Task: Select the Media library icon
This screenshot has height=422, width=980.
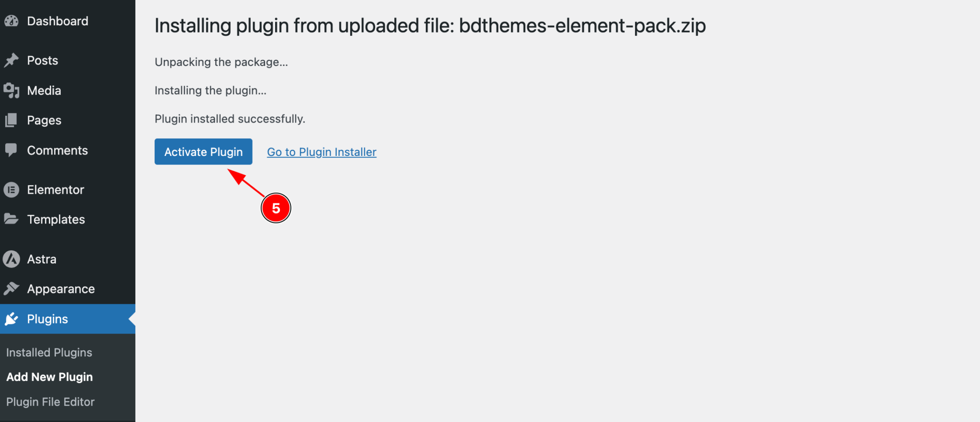Action: [12, 90]
